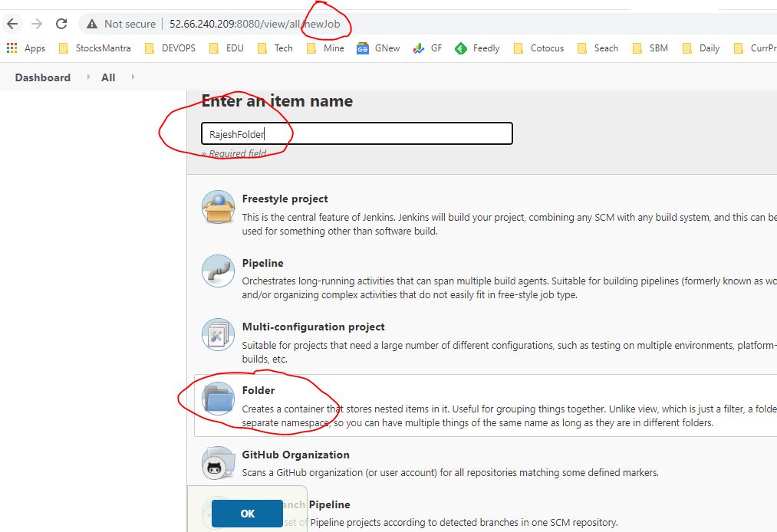Click the browser address bar URL
The width and height of the screenshot is (777, 532).
[254, 24]
